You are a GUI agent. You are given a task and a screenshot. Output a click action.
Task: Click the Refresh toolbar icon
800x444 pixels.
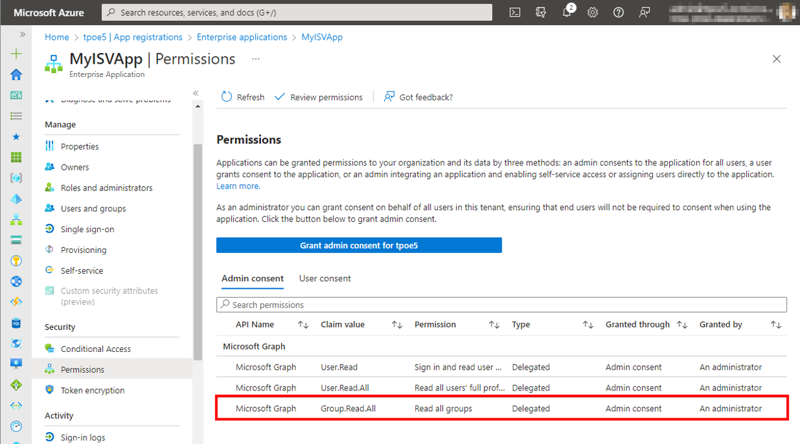[x=227, y=97]
